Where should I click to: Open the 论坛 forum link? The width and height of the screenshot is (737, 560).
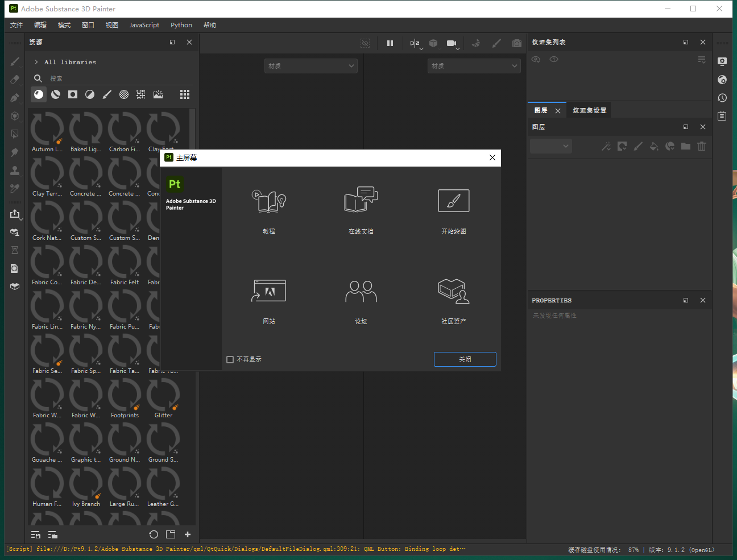pos(361,301)
